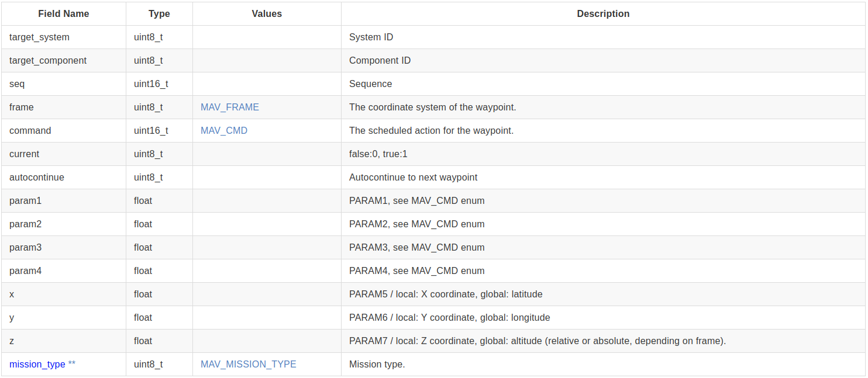Click uint8_t type in frame row
Screen dimensions: 868x378
[x=148, y=107]
